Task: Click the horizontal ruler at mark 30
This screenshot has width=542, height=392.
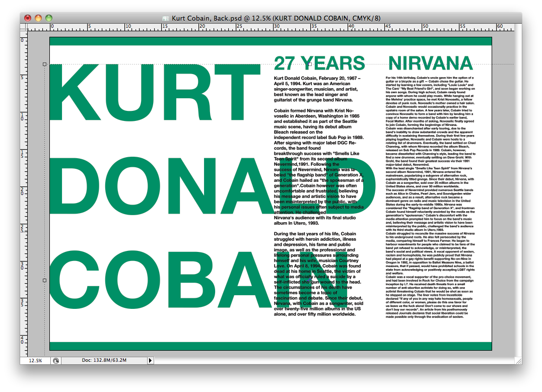Action: [x=276, y=27]
